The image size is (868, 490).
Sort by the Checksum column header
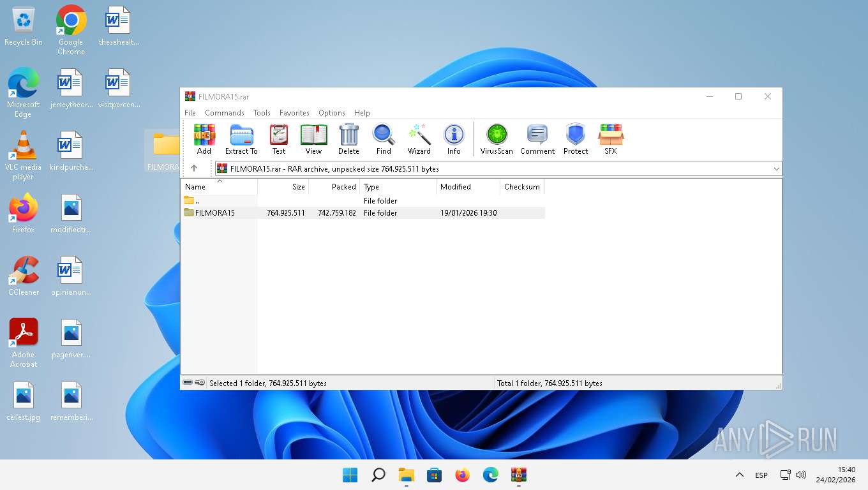click(x=523, y=187)
